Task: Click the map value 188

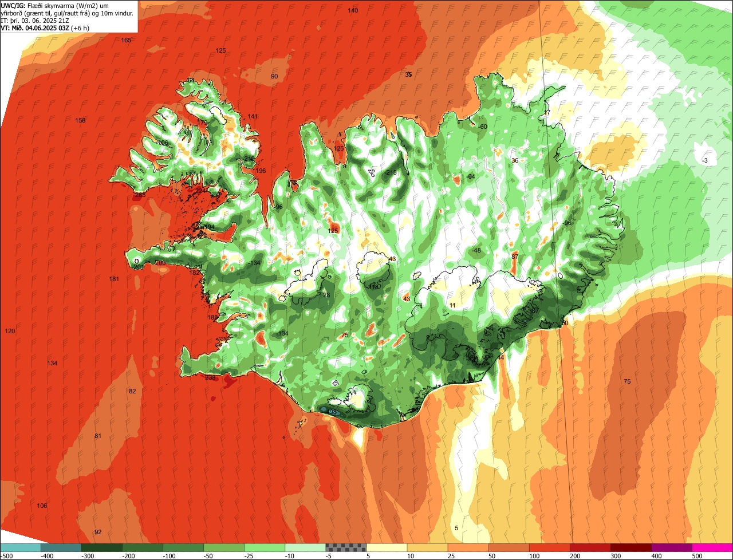Action: [212, 317]
